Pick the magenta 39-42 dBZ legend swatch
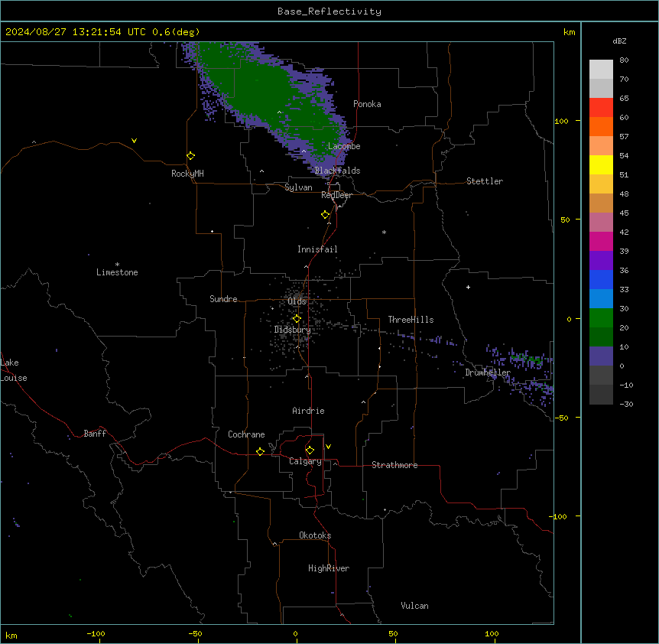This screenshot has height=644, width=659. (x=601, y=241)
